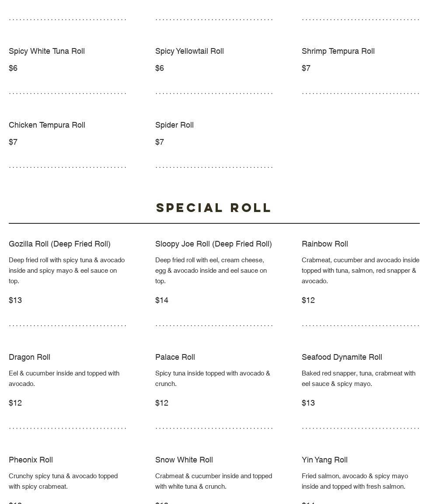Select the Palace Roll title

tap(175, 357)
